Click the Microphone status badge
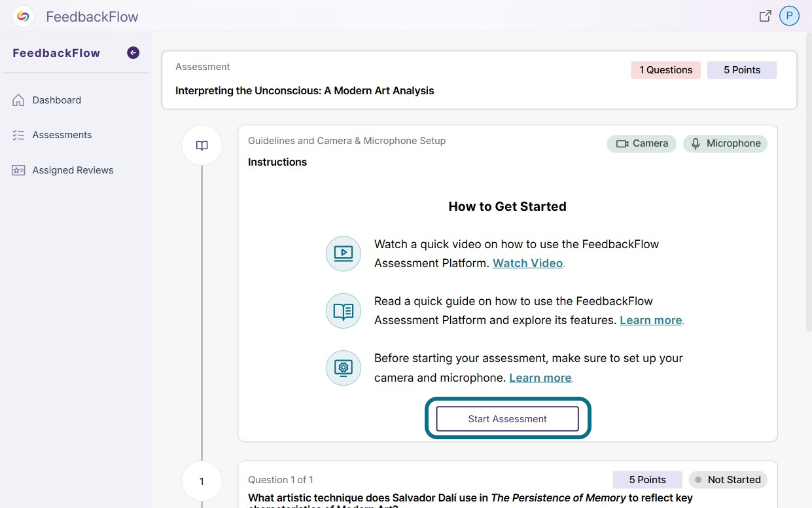 [725, 143]
